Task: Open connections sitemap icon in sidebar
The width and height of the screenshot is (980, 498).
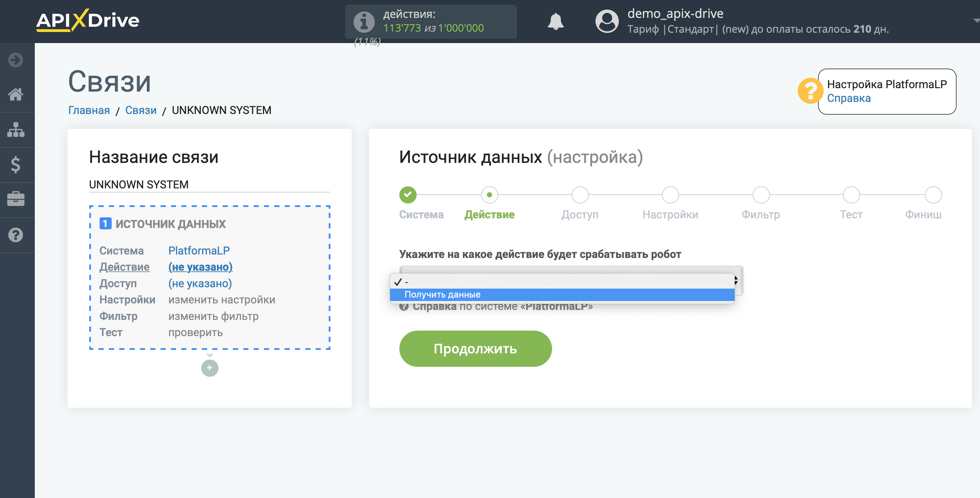Action: click(16, 129)
